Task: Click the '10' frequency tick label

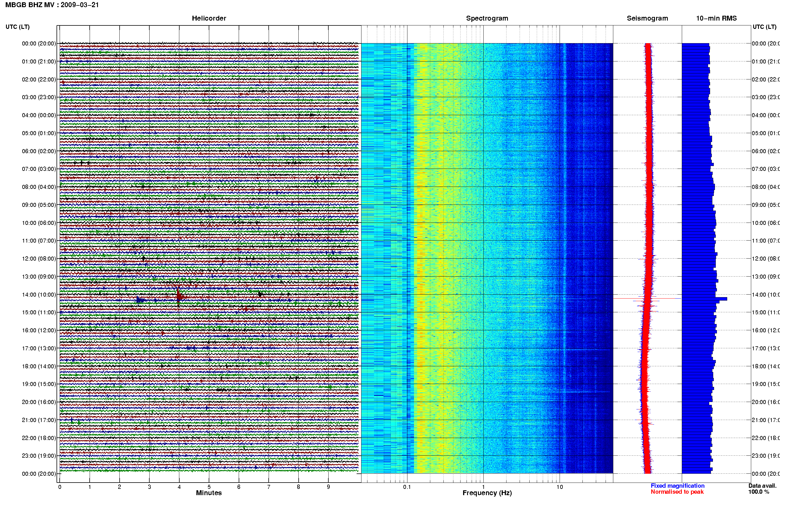Action: tap(560, 487)
